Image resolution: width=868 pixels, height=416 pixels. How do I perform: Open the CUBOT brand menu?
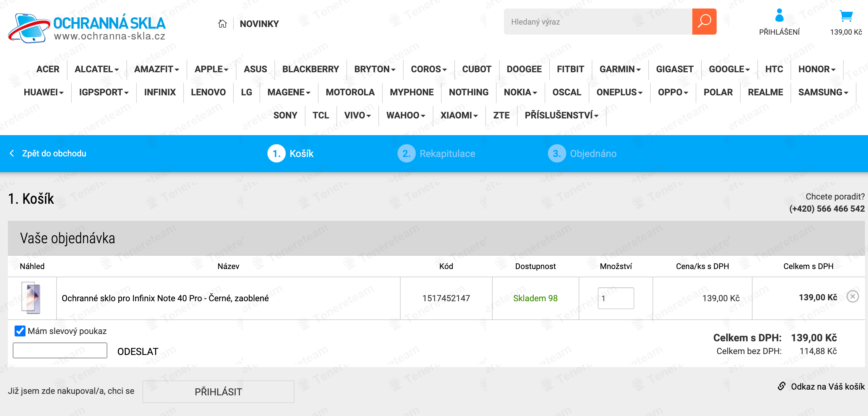point(477,69)
